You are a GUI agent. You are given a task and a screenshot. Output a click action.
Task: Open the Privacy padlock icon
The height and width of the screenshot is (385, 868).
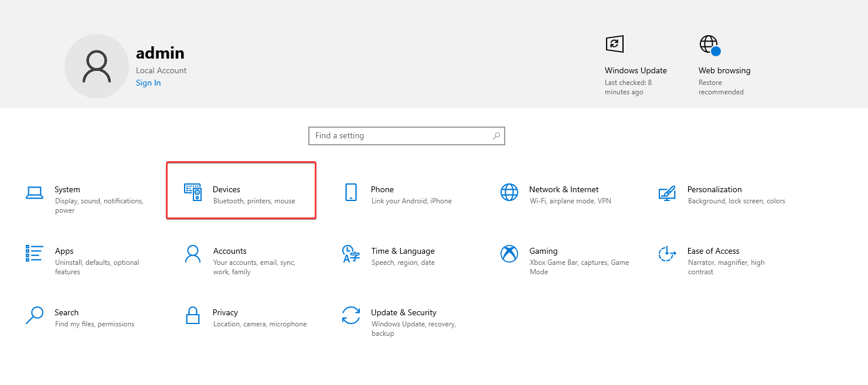pyautogui.click(x=193, y=315)
